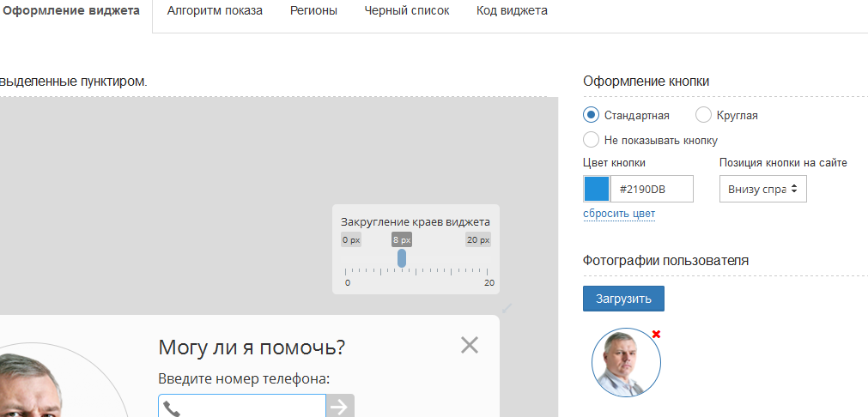This screenshot has width=868, height=417.
Task: Open the blue button color swatch
Action: [596, 189]
